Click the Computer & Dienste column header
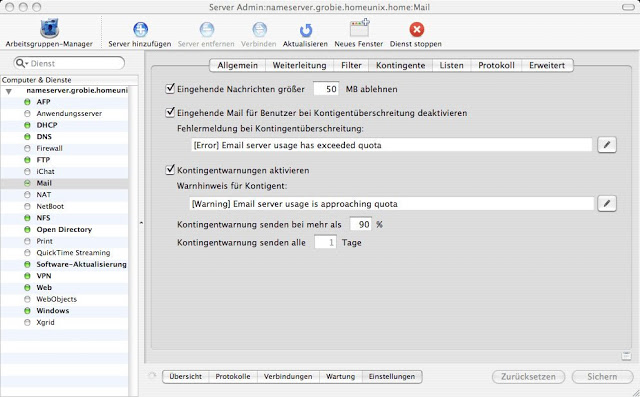Image resolution: width=640 pixels, height=397 pixels. click(69, 80)
